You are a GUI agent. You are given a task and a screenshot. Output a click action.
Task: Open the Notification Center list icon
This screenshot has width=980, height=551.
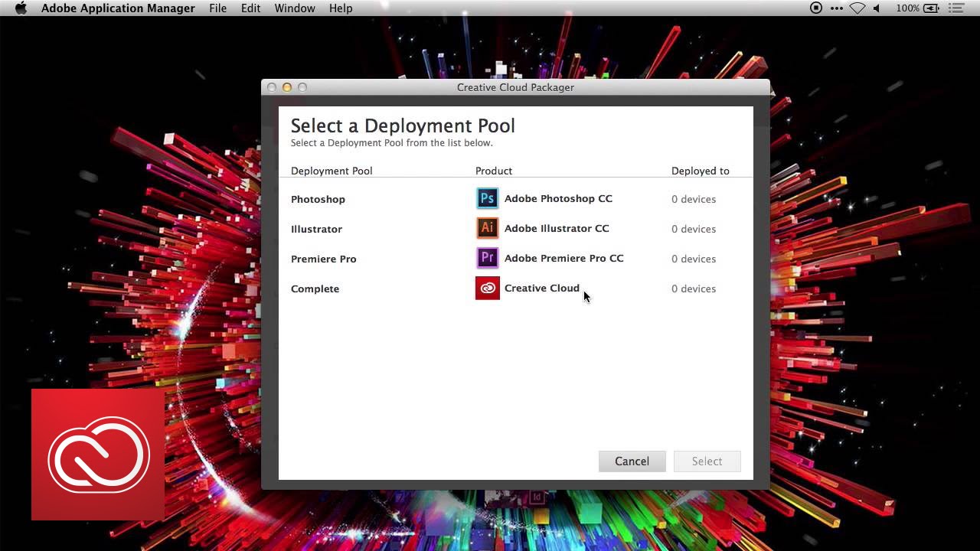point(956,8)
